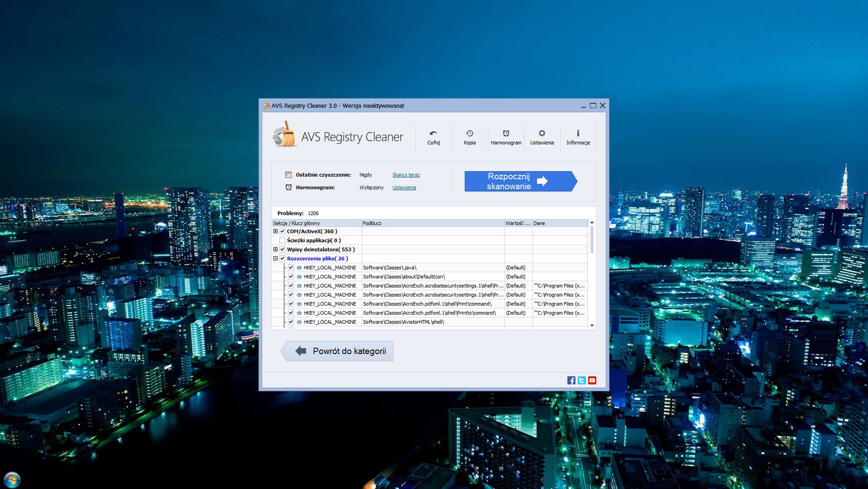The width and height of the screenshot is (868, 489).
Task: Click registry icon of the Printto\command row
Action: pyautogui.click(x=299, y=313)
